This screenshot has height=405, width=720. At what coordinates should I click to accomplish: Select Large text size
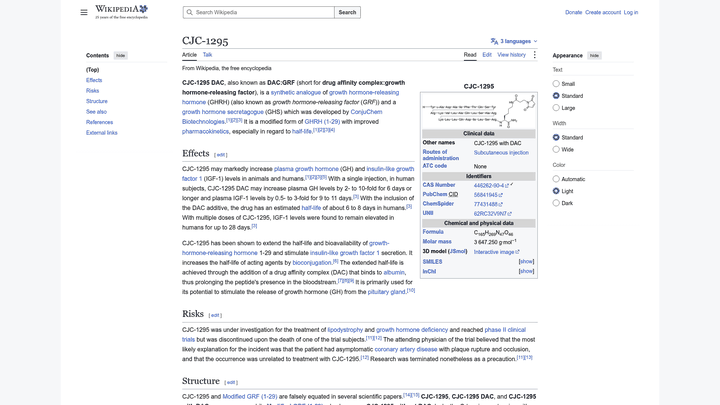pyautogui.click(x=556, y=107)
